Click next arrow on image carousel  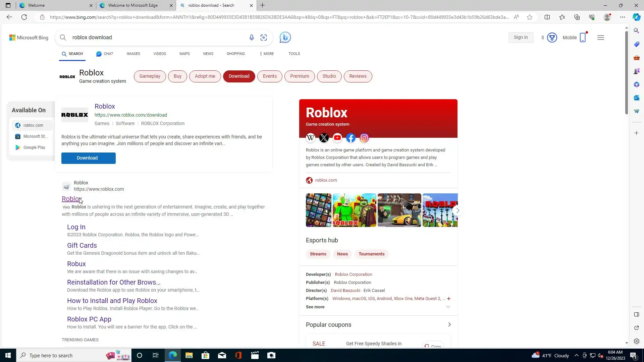tap(457, 210)
